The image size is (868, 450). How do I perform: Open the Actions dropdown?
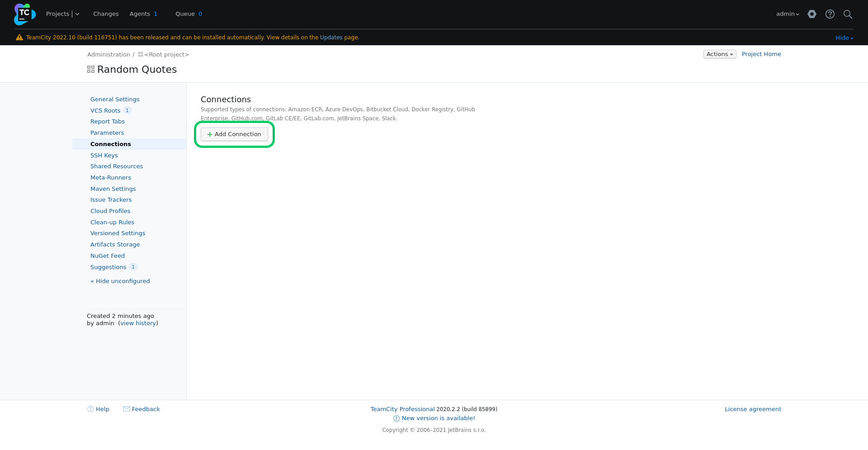click(720, 54)
